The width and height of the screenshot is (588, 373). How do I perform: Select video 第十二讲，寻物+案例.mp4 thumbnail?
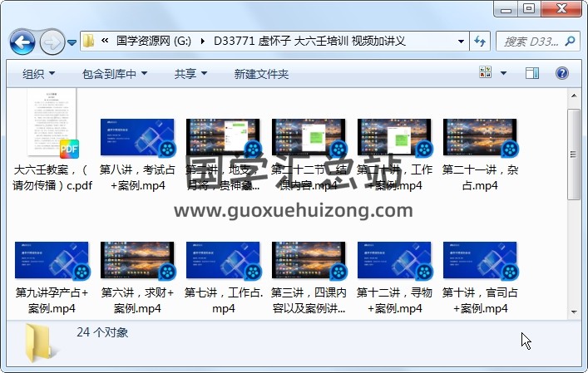coord(394,260)
